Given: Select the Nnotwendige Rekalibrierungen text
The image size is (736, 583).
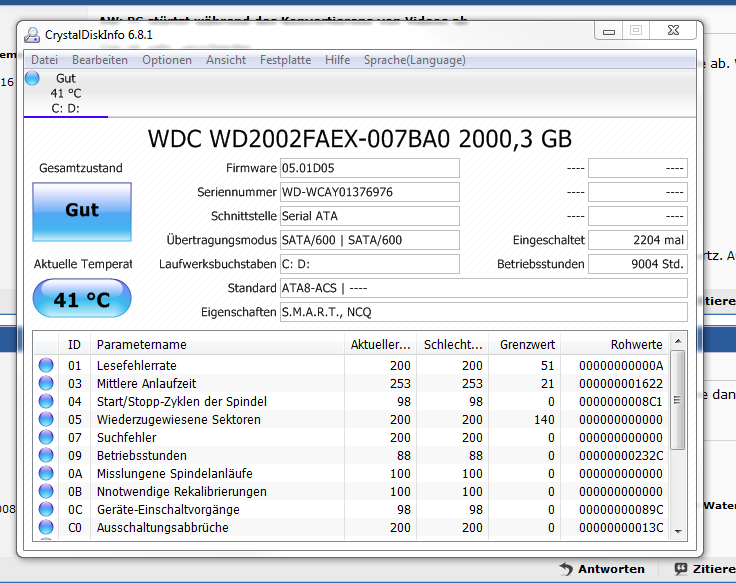Looking at the screenshot, I should pos(182,491).
